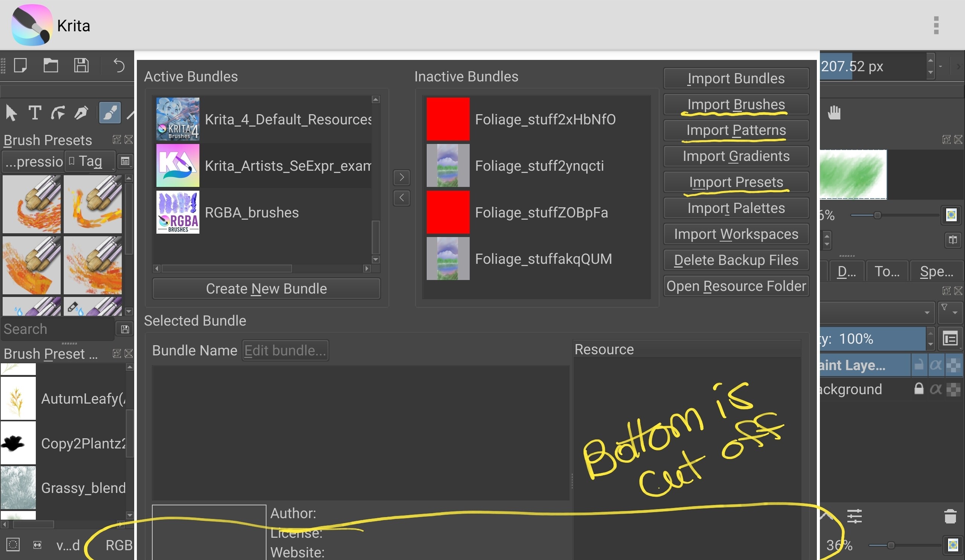Select RGBA_brushes in Active Bundles
This screenshot has width=965, height=560.
(x=251, y=212)
